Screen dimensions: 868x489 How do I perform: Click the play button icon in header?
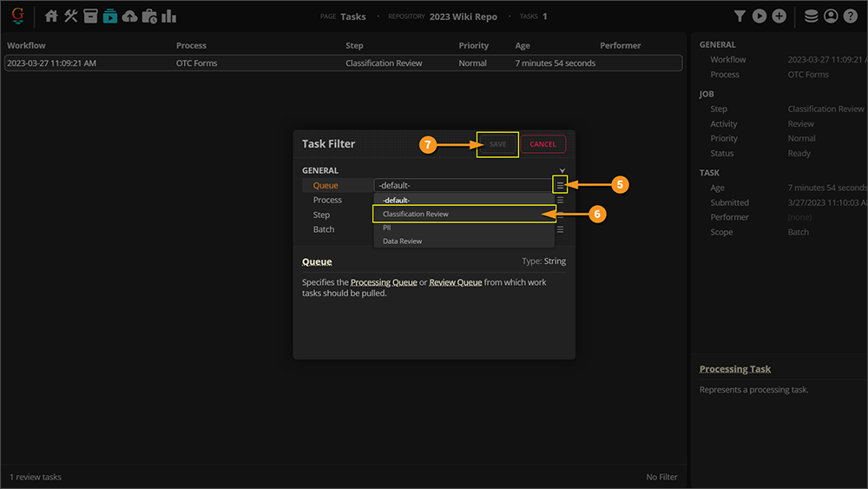[x=759, y=16]
